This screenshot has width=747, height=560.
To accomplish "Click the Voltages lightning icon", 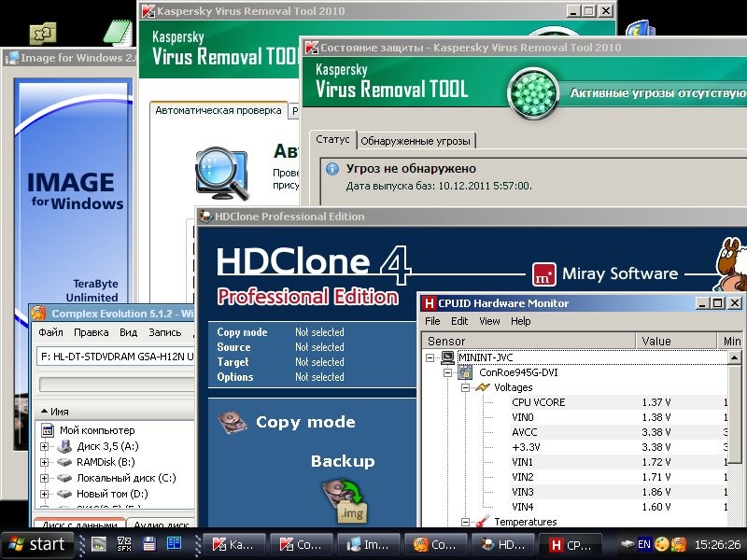I will tap(483, 387).
